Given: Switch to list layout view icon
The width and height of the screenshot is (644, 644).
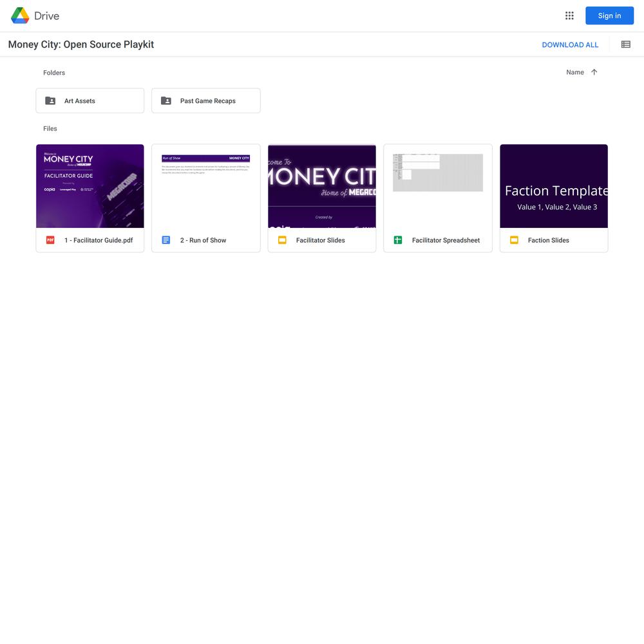Looking at the screenshot, I should point(625,44).
